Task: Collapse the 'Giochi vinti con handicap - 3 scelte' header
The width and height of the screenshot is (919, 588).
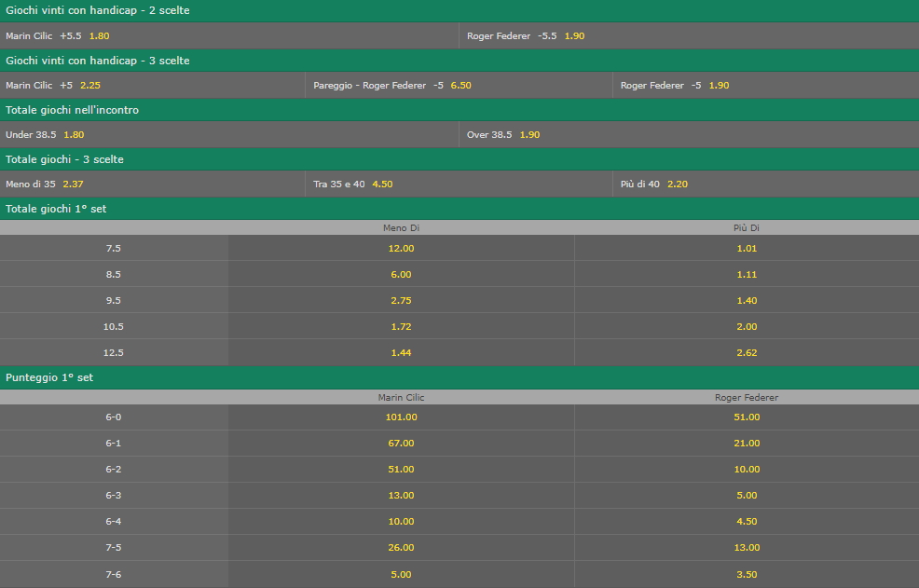Action: coord(459,61)
